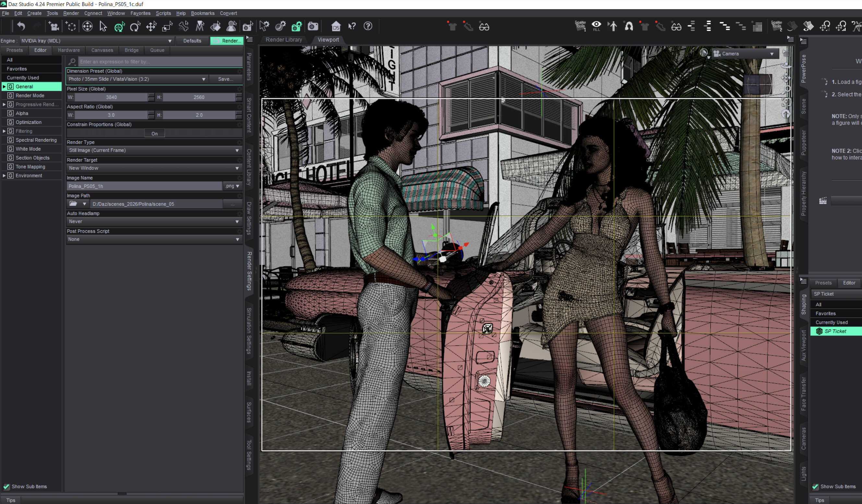Click the Render camera icon in toolbar
Screen dimensions: 862x504
313,26
